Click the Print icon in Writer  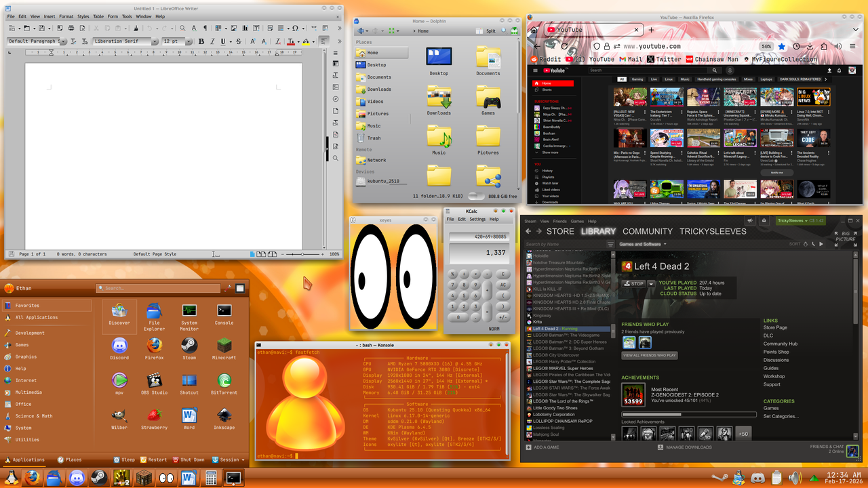[71, 28]
